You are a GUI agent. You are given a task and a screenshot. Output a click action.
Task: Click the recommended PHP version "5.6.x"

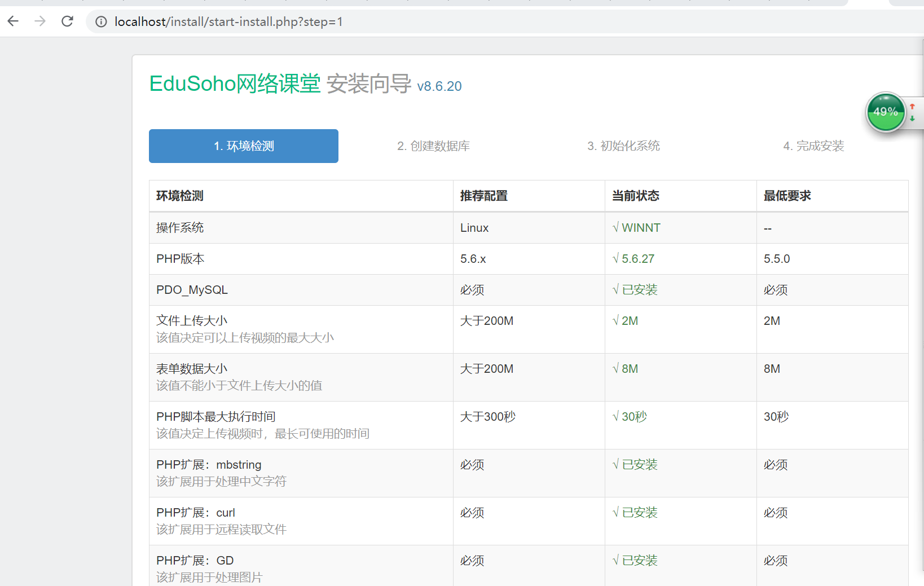click(x=473, y=259)
